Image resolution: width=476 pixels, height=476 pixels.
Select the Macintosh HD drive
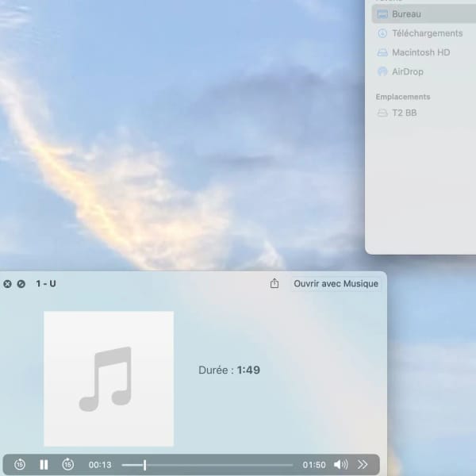(424, 52)
